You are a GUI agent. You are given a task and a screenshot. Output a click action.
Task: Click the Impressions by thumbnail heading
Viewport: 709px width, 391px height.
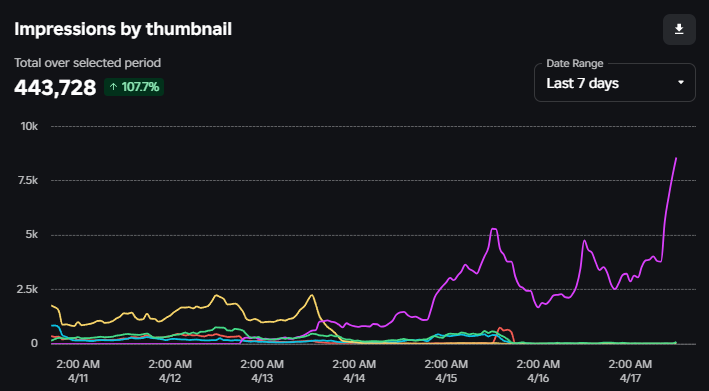123,29
